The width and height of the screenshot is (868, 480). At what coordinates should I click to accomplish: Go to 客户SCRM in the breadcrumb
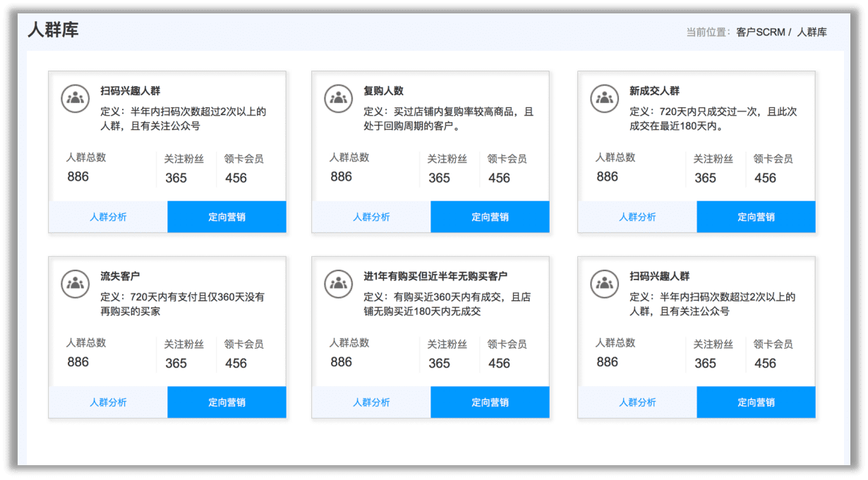pyautogui.click(x=760, y=32)
